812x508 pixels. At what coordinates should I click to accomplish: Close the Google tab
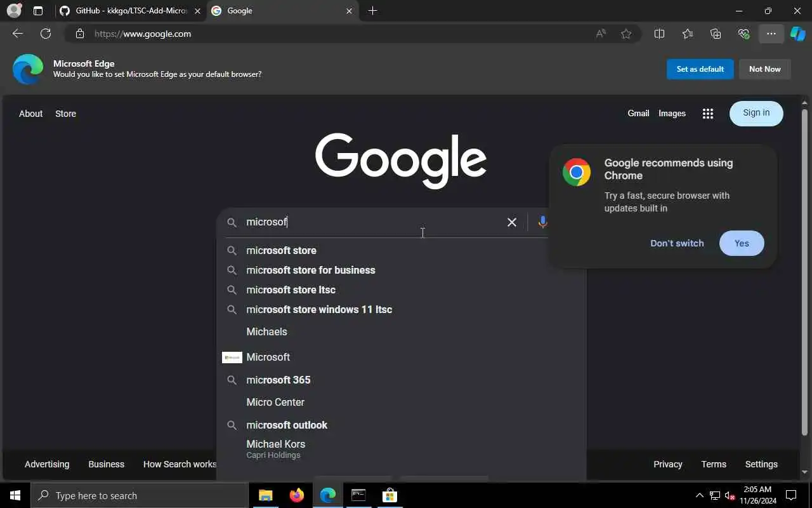[349, 11]
